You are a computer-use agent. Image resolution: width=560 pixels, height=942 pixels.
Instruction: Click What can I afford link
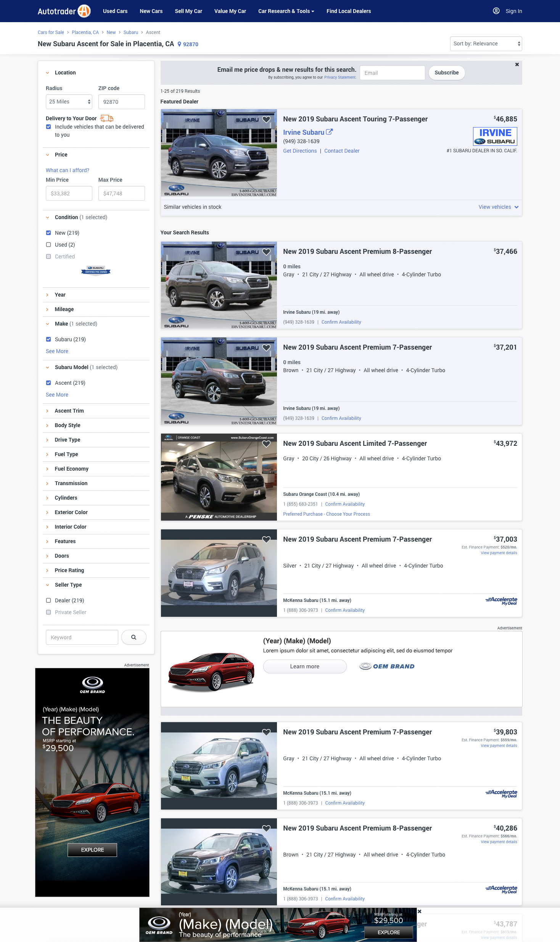(68, 170)
